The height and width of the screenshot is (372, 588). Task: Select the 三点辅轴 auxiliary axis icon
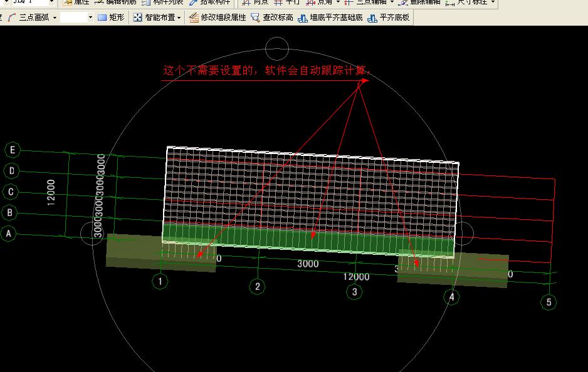[349, 3]
